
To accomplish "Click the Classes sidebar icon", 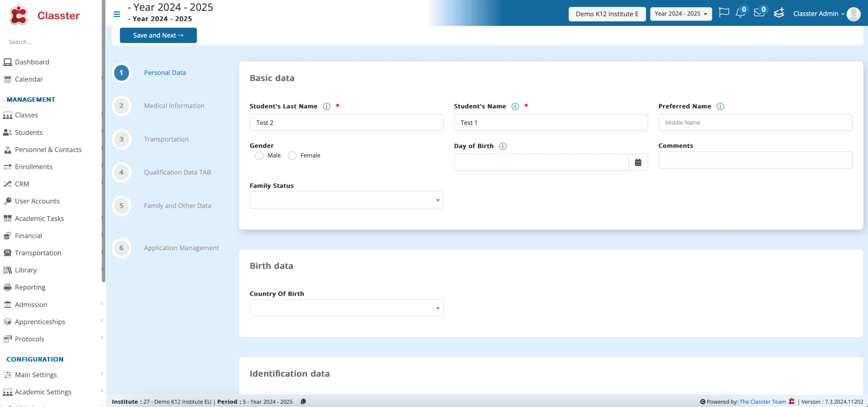I will [7, 115].
